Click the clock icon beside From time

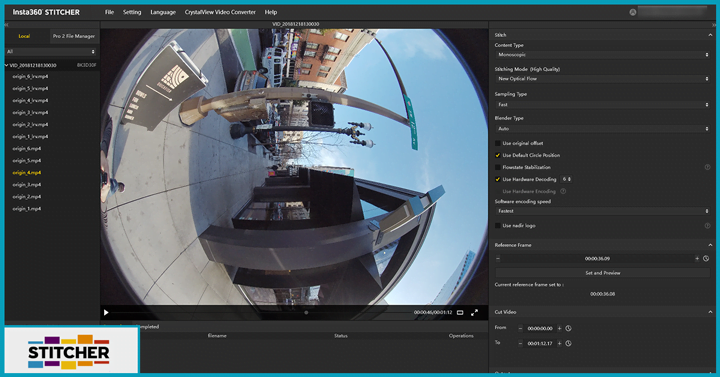[568, 328]
